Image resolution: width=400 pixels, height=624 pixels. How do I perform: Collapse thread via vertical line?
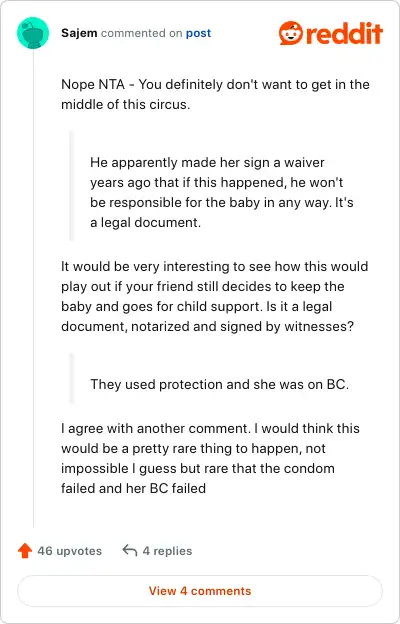33,289
